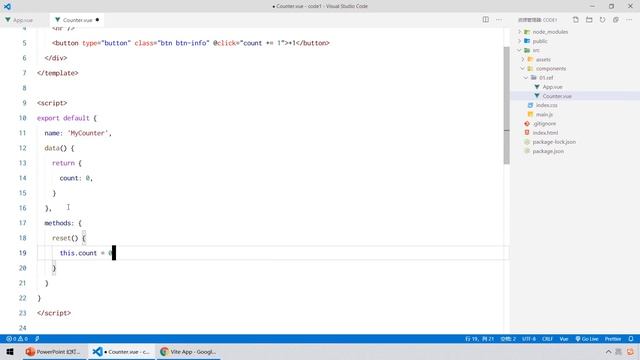
Task: Click line number 17 in the gutter
Action: point(22,223)
